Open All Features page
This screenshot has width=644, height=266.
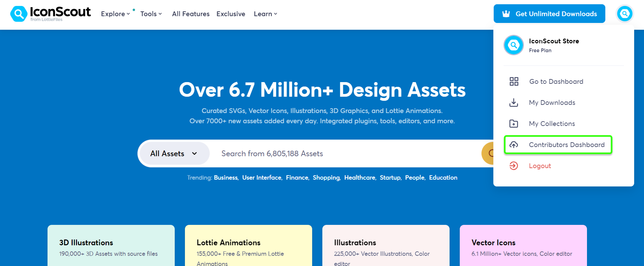click(x=191, y=14)
